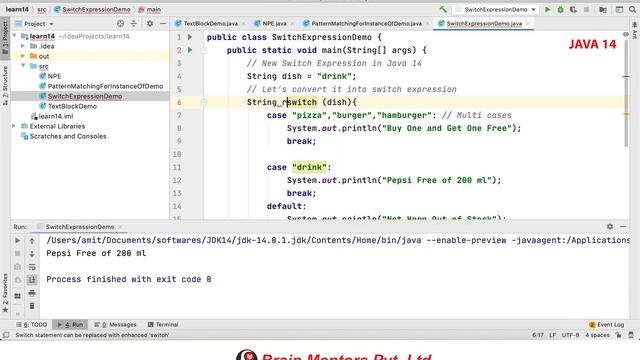Image resolution: width=640 pixels, height=360 pixels.
Task: Open PatternMatchingForInstanceOfDemo in project tree
Action: pos(105,86)
